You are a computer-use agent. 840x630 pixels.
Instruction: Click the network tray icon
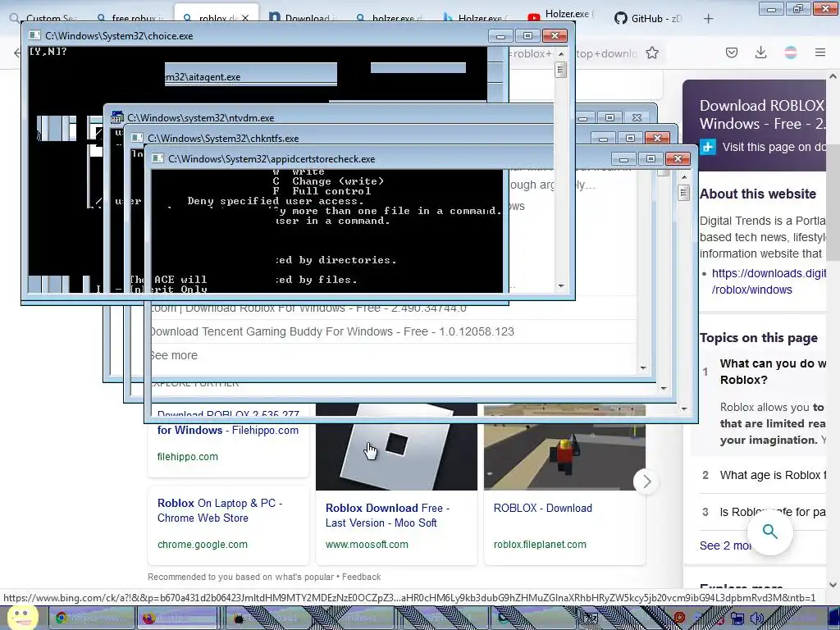tap(737, 619)
